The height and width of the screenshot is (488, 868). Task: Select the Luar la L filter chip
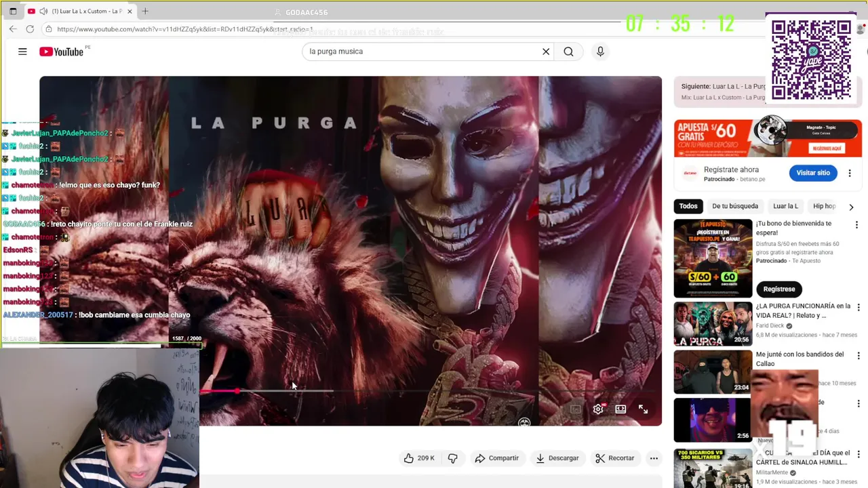click(x=785, y=206)
